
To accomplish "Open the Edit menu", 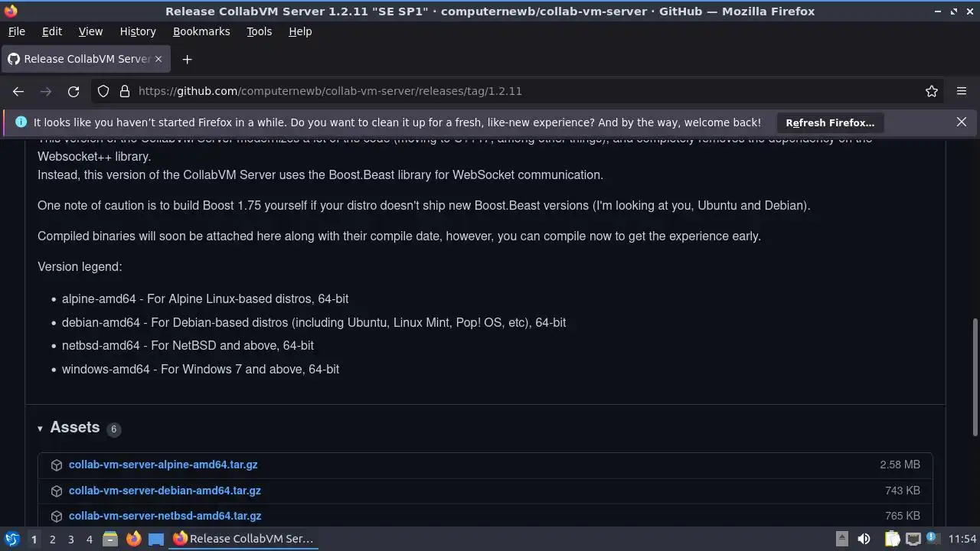I will (52, 31).
